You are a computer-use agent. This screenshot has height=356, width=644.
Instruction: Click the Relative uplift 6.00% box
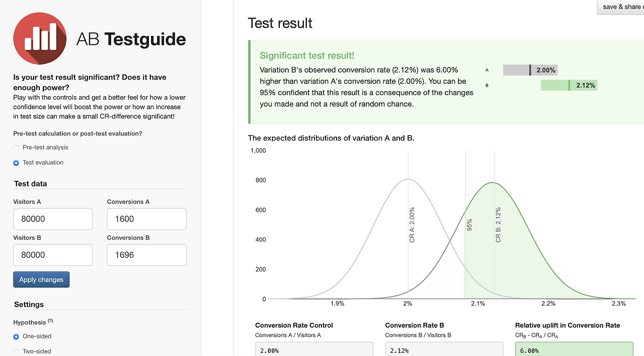pos(574,350)
